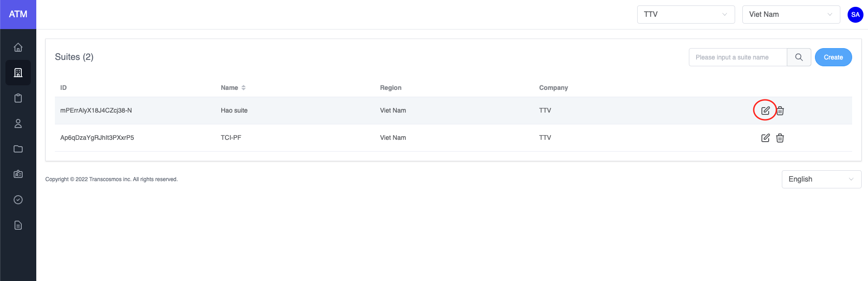
Task: Open the user profile sidebar icon
Action: coord(18,123)
